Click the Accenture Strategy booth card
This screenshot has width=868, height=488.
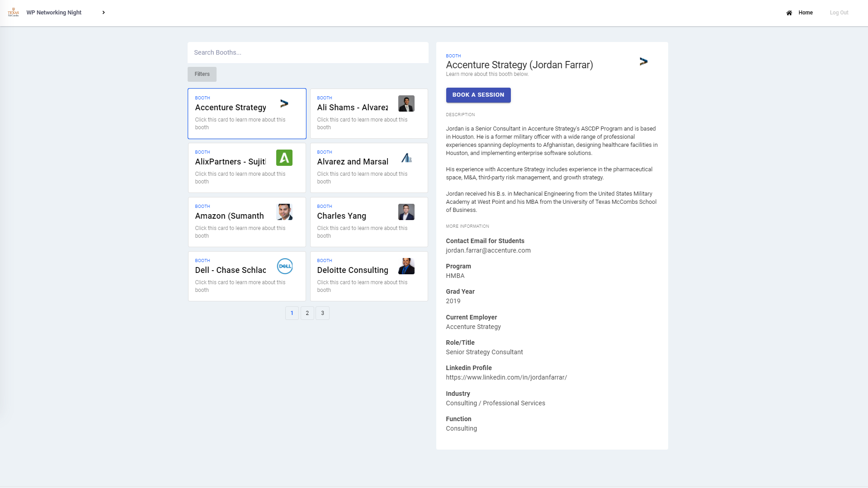[247, 113]
